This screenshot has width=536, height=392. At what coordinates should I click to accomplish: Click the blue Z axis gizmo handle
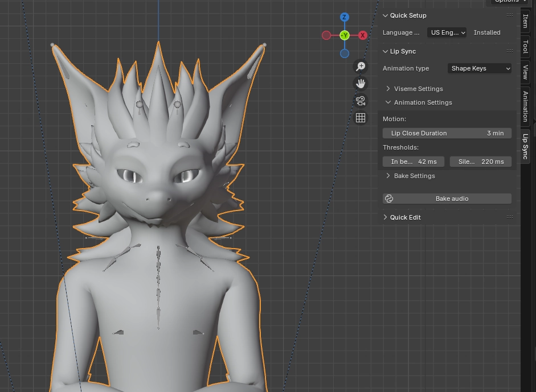pos(345,18)
